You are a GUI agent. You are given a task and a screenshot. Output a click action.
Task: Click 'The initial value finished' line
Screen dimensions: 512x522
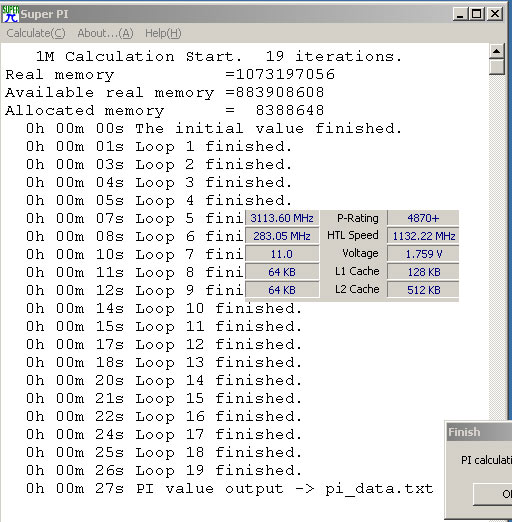[x=214, y=129]
